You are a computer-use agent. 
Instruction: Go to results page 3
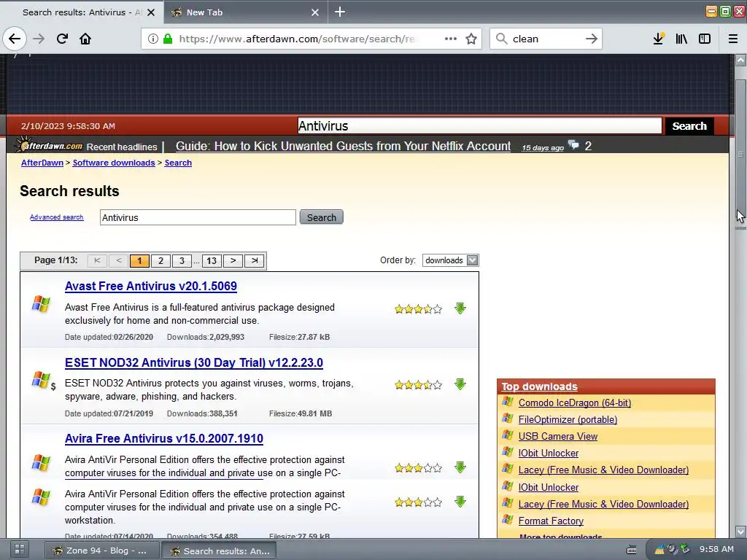[x=182, y=261]
